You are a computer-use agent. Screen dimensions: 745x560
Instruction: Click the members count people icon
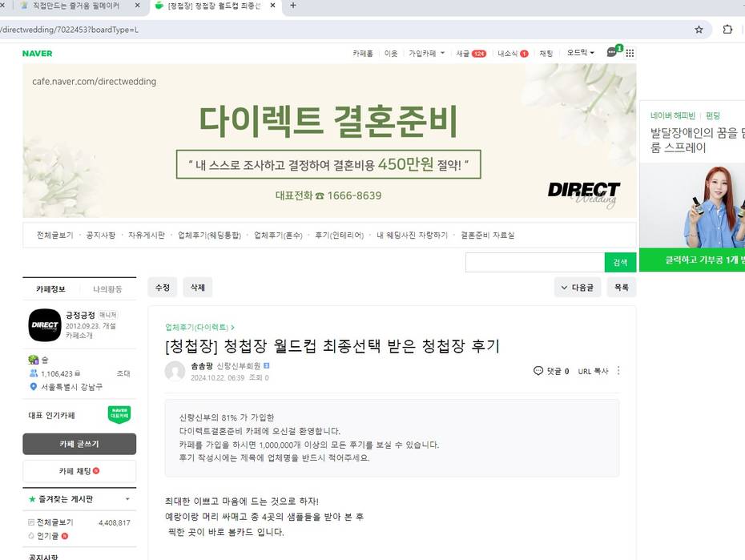(34, 373)
